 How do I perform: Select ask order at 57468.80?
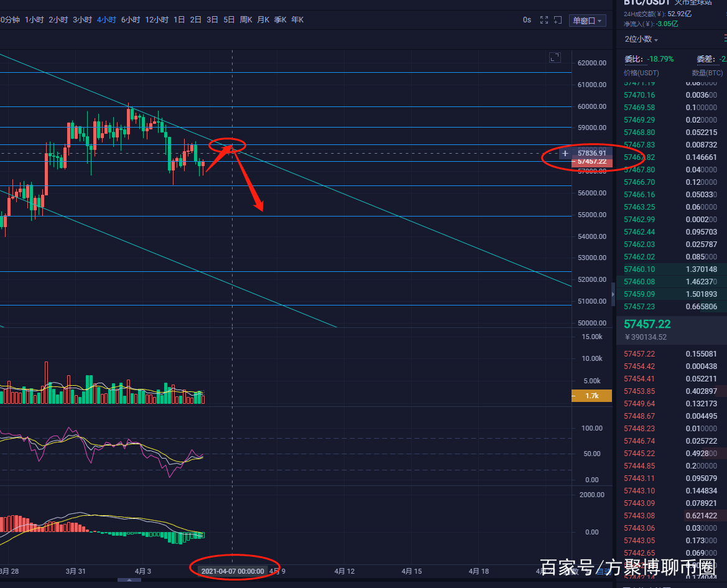point(672,132)
